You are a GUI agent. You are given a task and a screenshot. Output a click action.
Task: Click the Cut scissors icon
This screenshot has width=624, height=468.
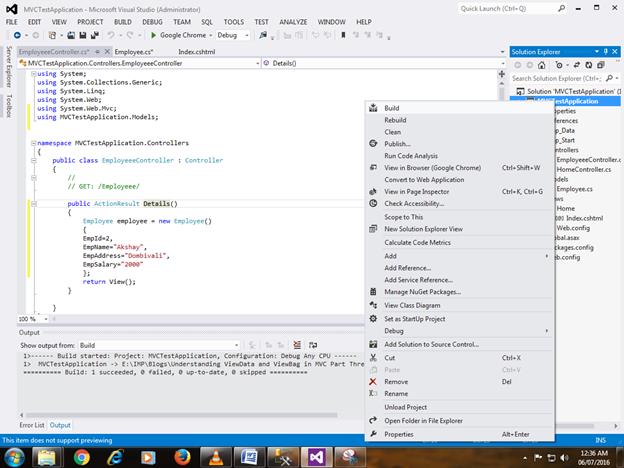373,357
